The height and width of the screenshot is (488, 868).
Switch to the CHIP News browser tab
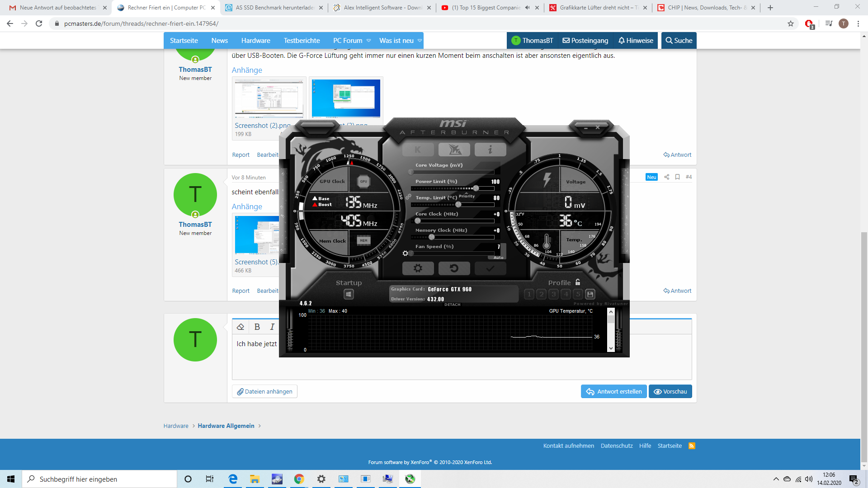point(706,8)
